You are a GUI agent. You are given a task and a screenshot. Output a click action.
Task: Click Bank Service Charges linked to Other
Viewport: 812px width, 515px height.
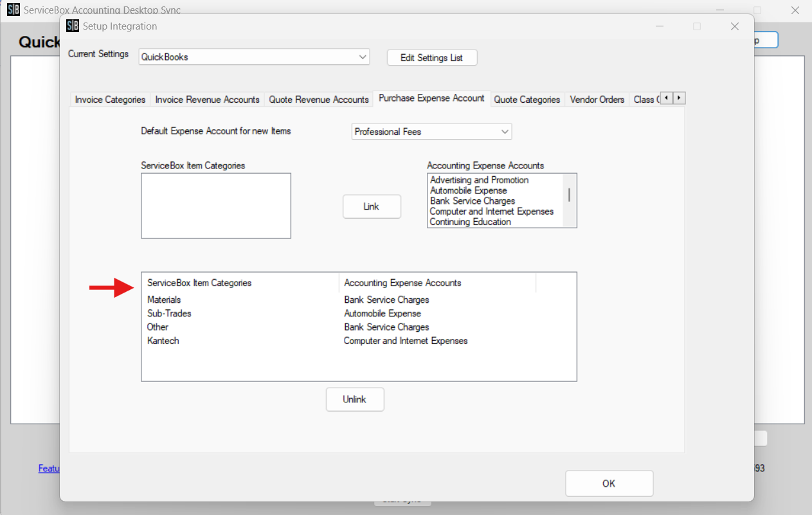click(x=386, y=327)
